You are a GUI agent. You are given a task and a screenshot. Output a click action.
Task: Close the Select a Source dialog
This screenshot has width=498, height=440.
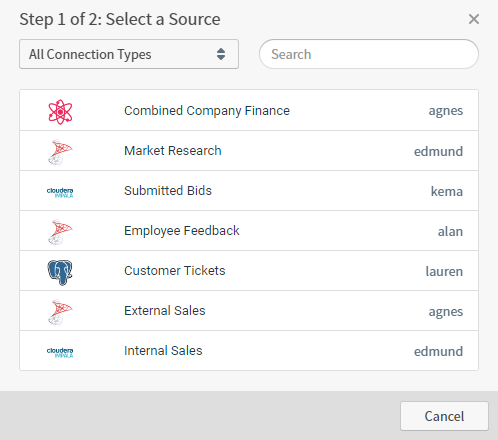pos(474,19)
